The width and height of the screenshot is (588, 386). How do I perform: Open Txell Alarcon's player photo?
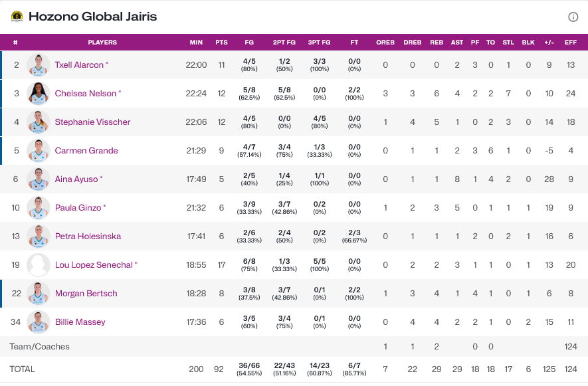pyautogui.click(x=39, y=65)
